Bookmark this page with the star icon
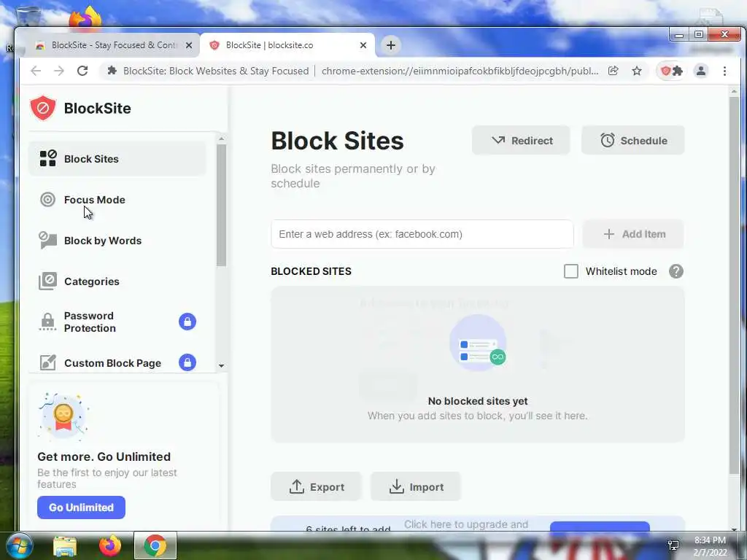 [x=636, y=71]
